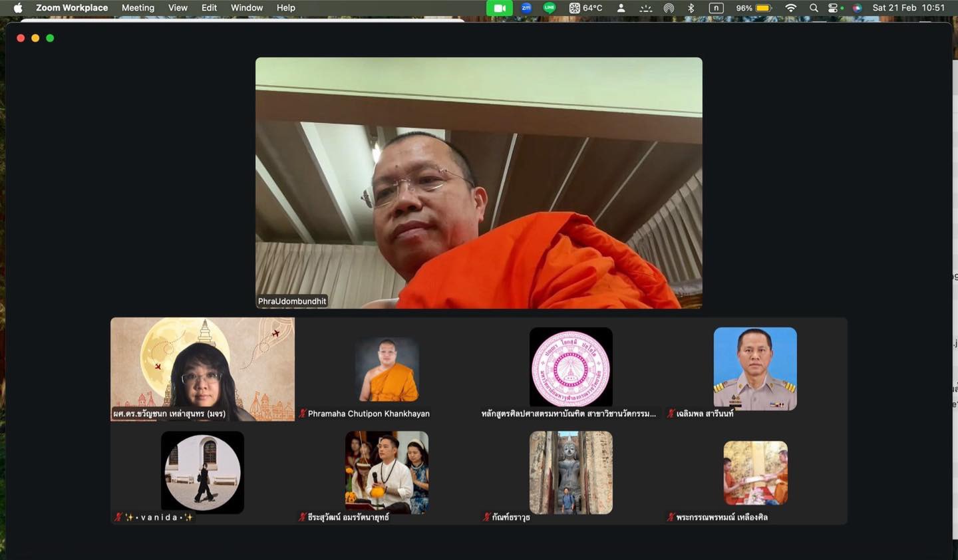Select ธีระสุวัฒน์ อมรรัตนายุทธ์'s video thumbnail
Image resolution: width=958 pixels, height=560 pixels.
pos(387,472)
